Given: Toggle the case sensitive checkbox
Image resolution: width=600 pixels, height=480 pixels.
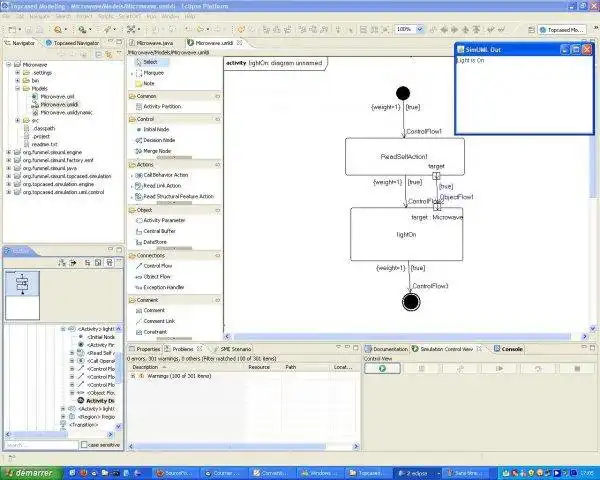Looking at the screenshot, I should pyautogui.click(x=86, y=445).
